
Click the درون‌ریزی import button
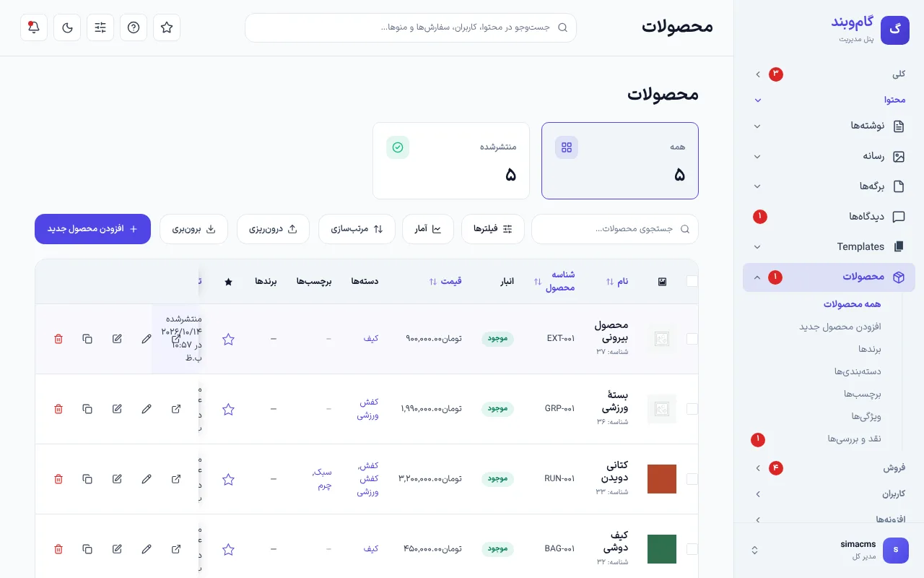[274, 229]
